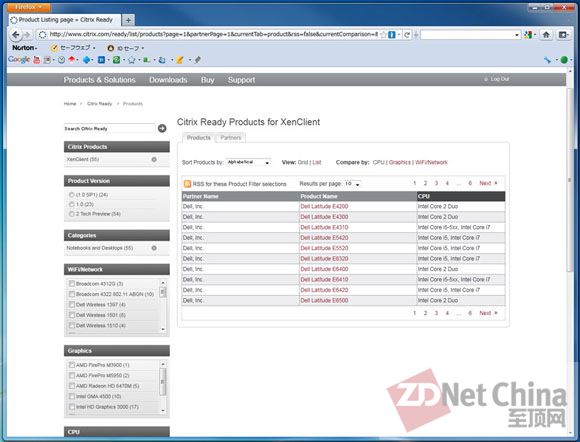Select the Products tab
The width and height of the screenshot is (580, 442).
pyautogui.click(x=199, y=138)
